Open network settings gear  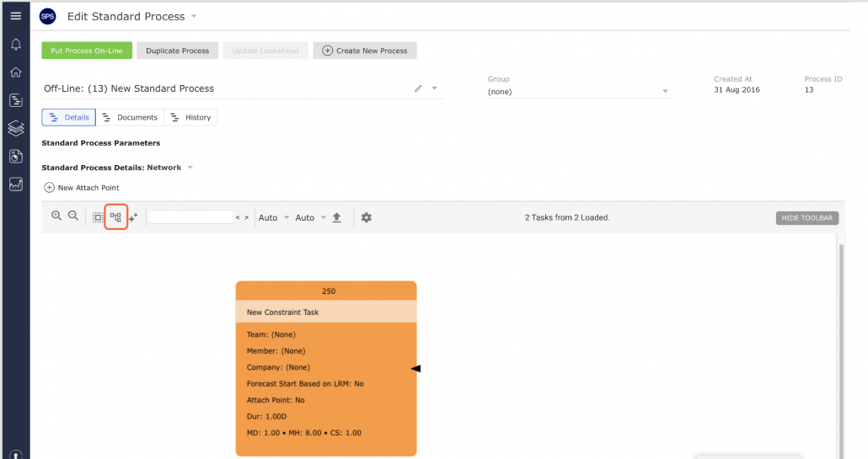point(367,217)
